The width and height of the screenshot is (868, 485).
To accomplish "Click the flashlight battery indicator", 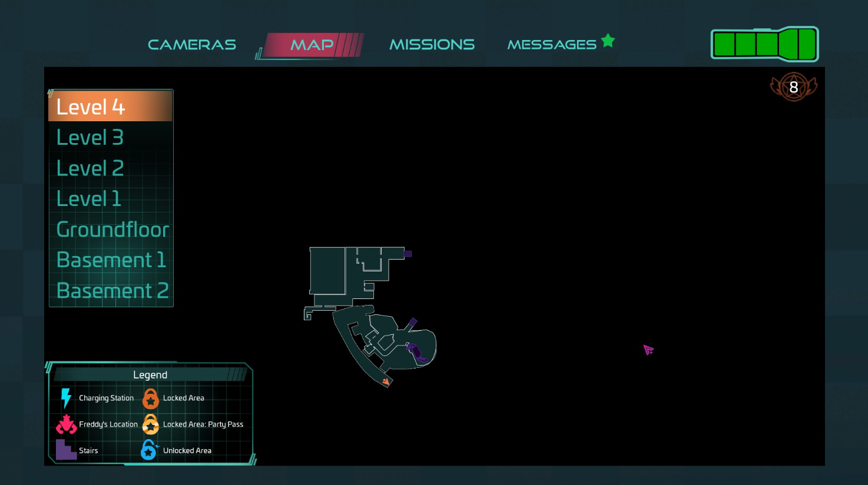I will (764, 44).
